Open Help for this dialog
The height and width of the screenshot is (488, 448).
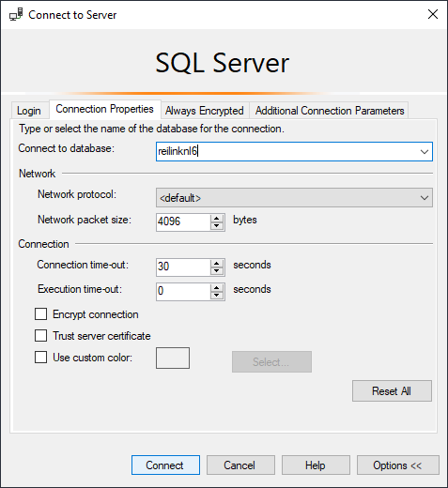pyautogui.click(x=316, y=465)
